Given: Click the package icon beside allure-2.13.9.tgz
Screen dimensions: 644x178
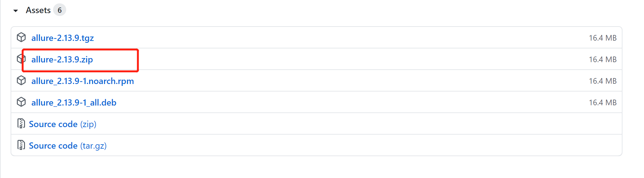Looking at the screenshot, I should point(21,37).
